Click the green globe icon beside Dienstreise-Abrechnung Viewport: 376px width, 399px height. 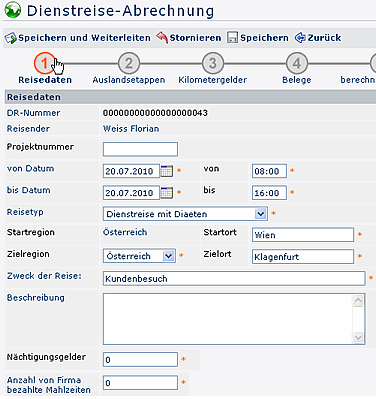pyautogui.click(x=13, y=10)
